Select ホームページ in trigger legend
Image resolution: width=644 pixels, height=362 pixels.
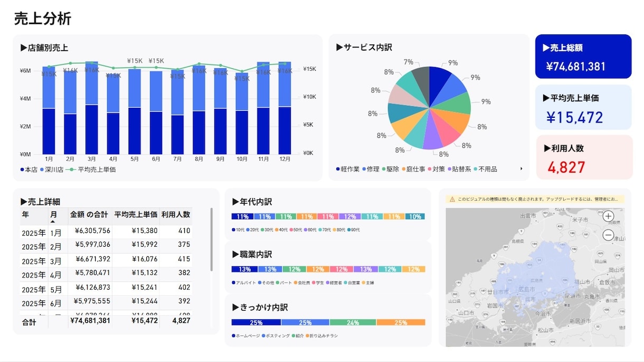pyautogui.click(x=246, y=336)
